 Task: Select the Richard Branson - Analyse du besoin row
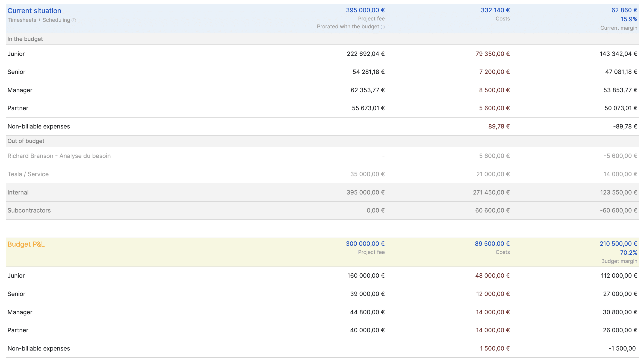pyautogui.click(x=59, y=156)
